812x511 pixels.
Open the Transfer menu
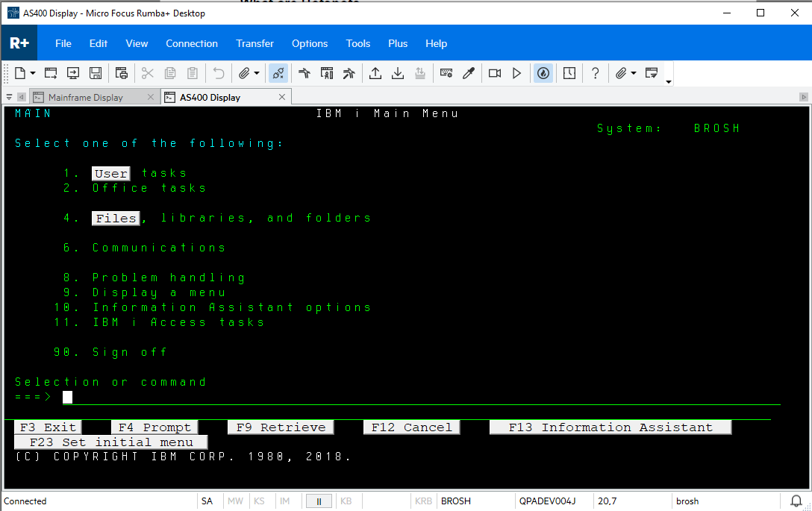(254, 43)
